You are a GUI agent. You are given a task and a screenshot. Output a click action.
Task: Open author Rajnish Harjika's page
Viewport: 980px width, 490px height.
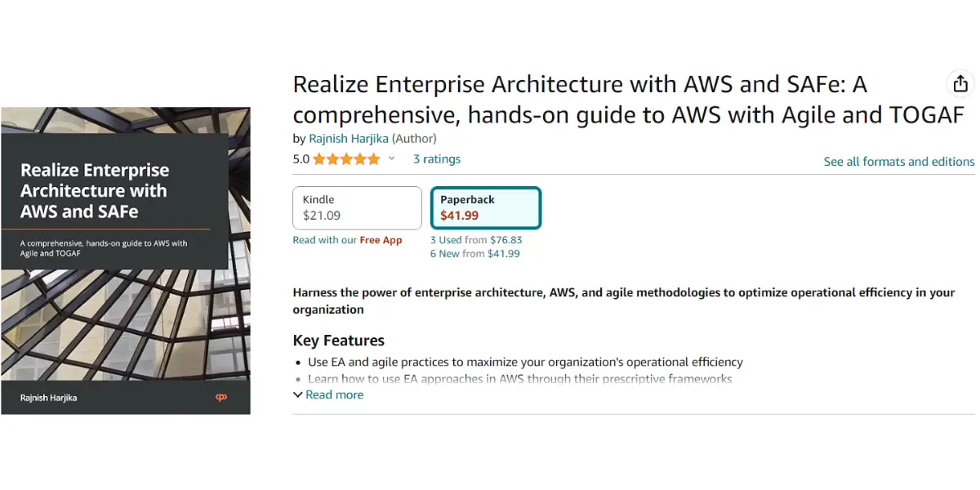[349, 138]
